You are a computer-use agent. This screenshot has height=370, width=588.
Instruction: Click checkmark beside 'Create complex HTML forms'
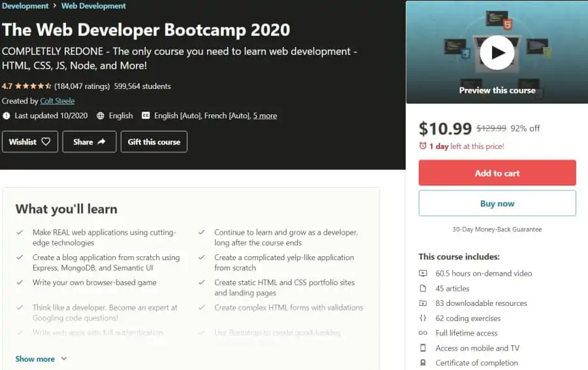click(x=201, y=308)
